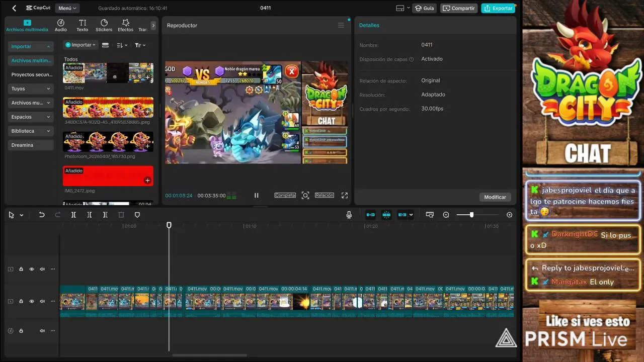Redo the last undone action
The width and height of the screenshot is (644, 362).
[x=57, y=215]
